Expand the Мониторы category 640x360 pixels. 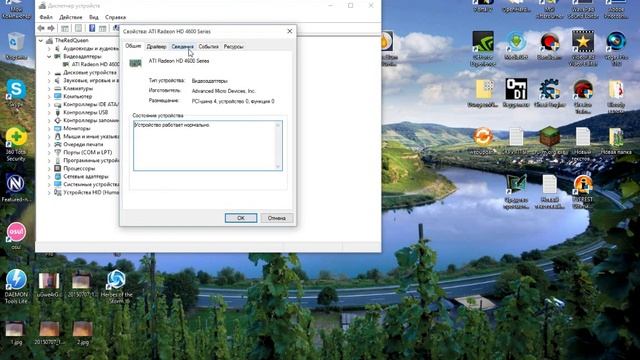point(49,129)
